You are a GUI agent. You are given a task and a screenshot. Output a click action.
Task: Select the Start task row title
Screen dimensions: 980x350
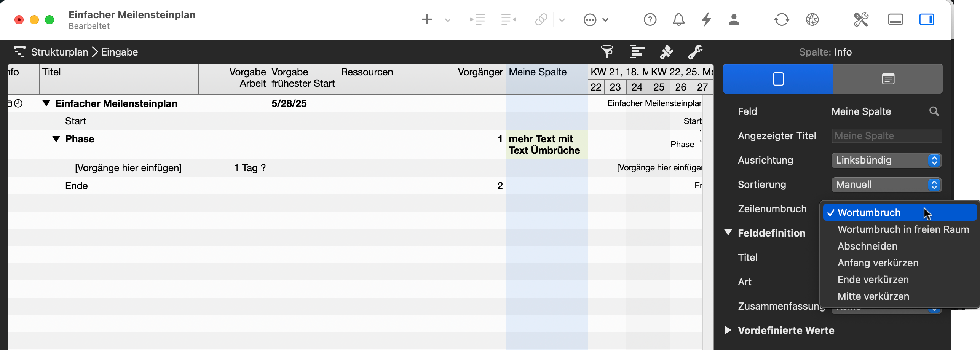click(75, 121)
